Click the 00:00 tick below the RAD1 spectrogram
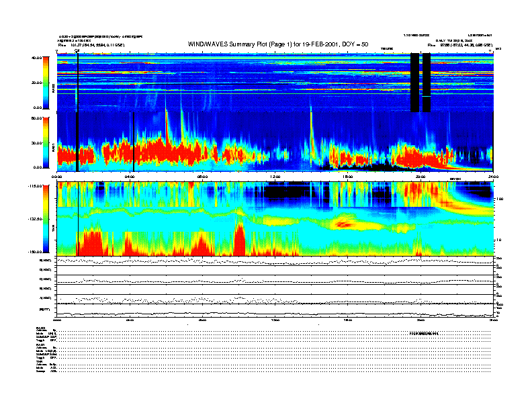Image resolution: width=532 pixels, height=411 pixels. point(56,177)
